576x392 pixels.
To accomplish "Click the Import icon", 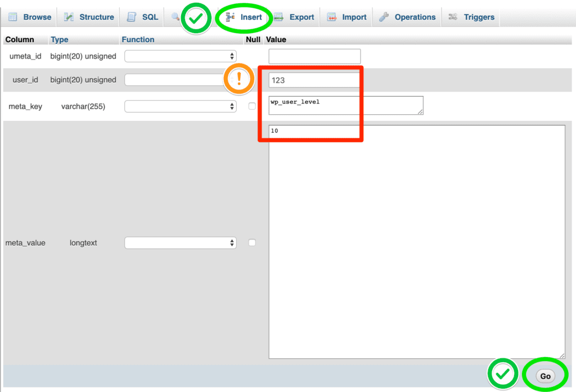I will pyautogui.click(x=332, y=17).
